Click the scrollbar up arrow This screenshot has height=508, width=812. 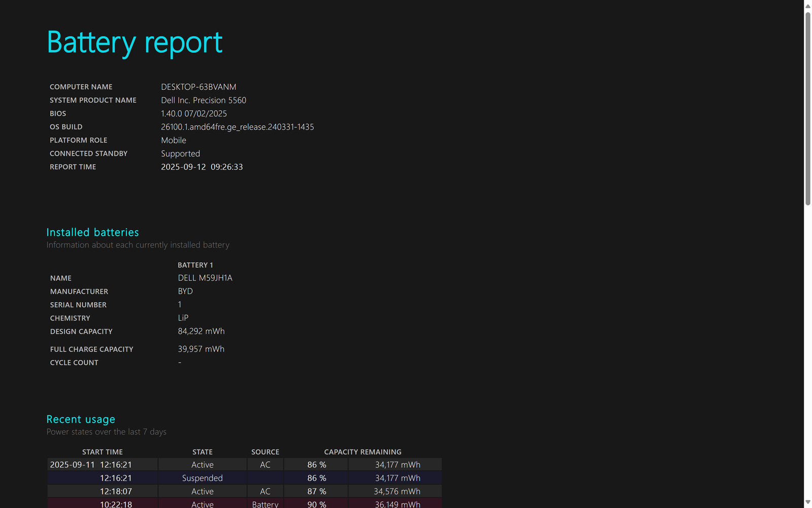click(807, 6)
